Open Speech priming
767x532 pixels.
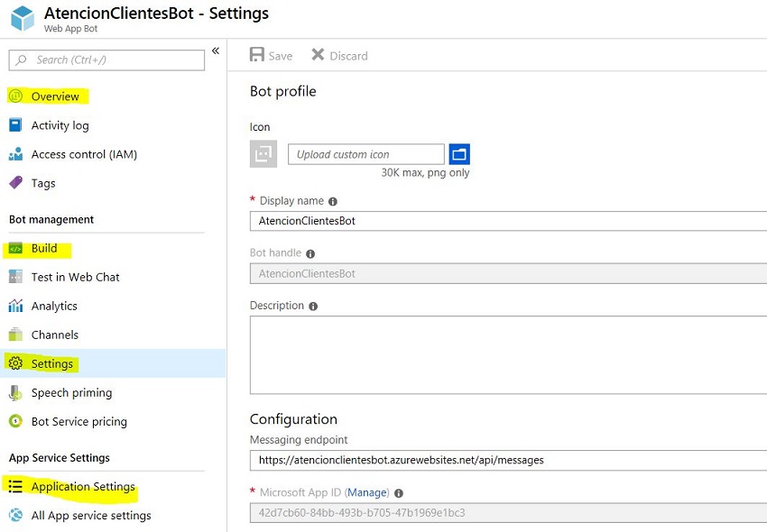(x=71, y=393)
